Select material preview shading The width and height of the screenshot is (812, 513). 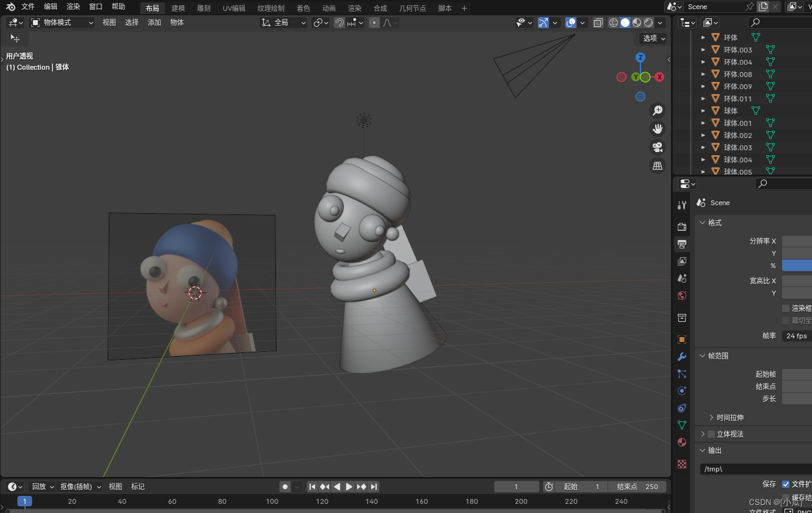coord(637,23)
